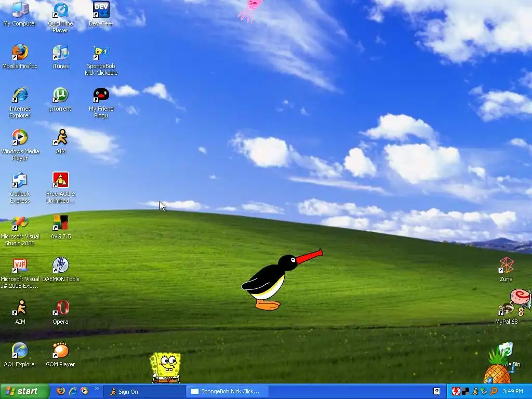Expand the Quick Launch overflow chevron
Viewport: 532px width, 399px height.
97,389
